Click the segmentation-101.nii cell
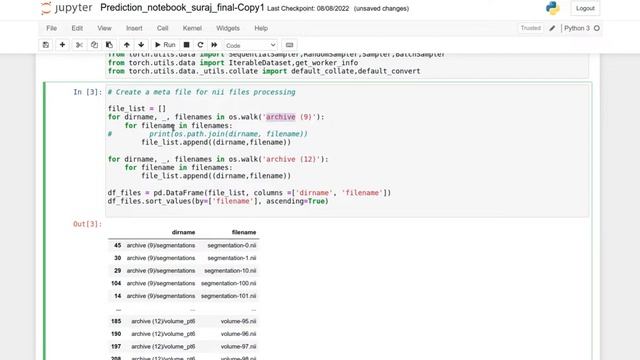The width and height of the screenshot is (640, 360). pos(229,296)
